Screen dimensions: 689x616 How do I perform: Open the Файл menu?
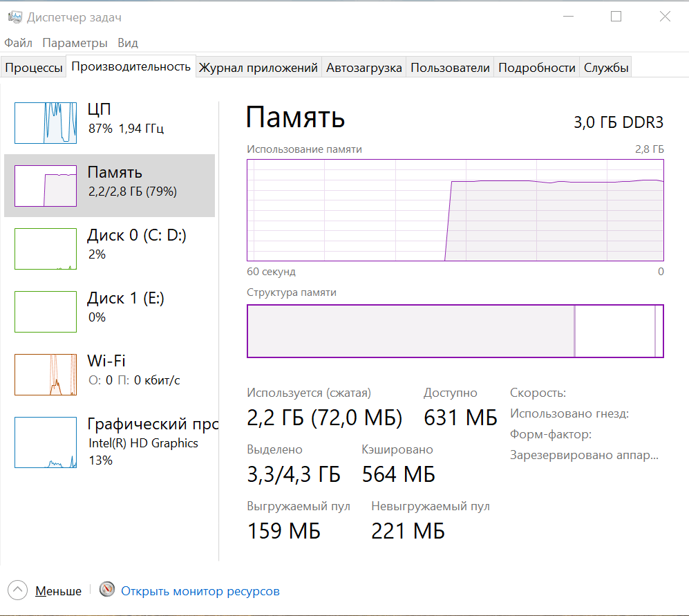[x=18, y=43]
